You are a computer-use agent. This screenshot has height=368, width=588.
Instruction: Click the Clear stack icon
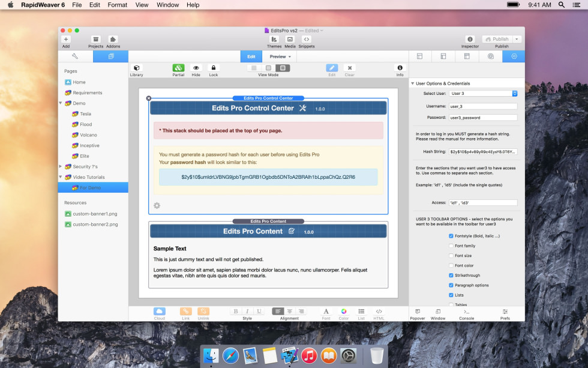click(349, 68)
